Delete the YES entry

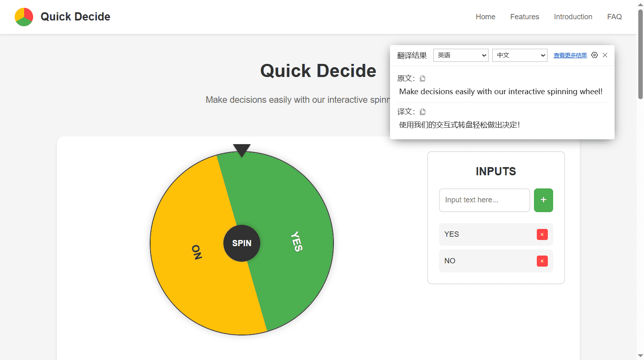click(x=542, y=234)
